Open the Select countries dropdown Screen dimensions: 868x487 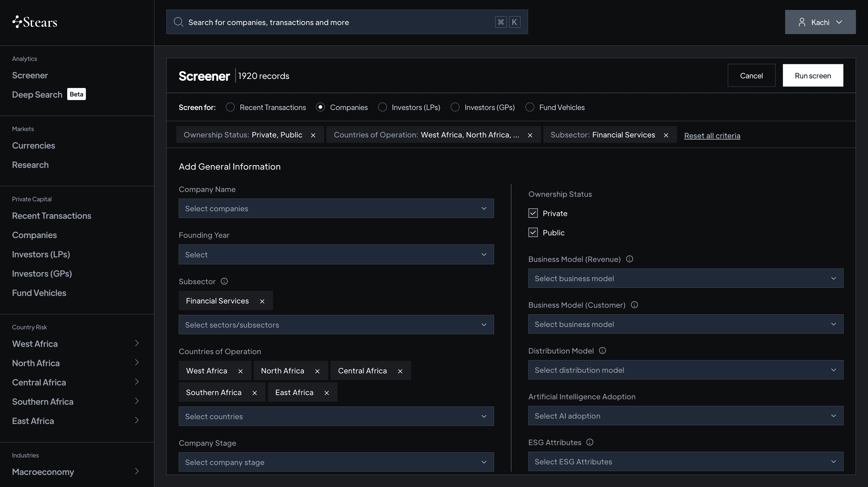(336, 416)
